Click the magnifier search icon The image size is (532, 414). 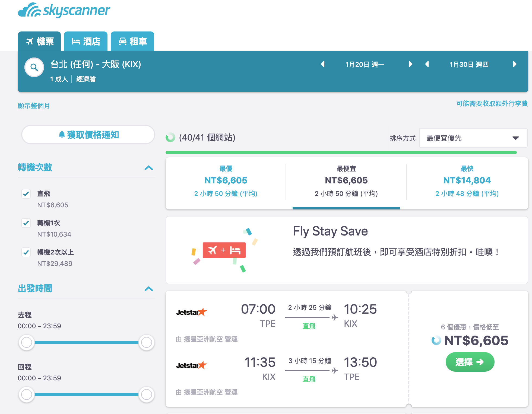[34, 67]
